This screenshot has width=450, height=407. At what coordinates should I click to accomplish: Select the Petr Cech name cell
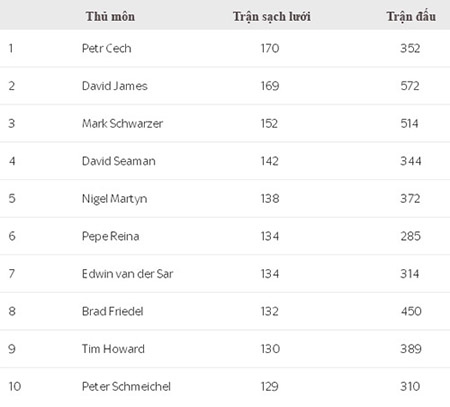[x=106, y=48]
